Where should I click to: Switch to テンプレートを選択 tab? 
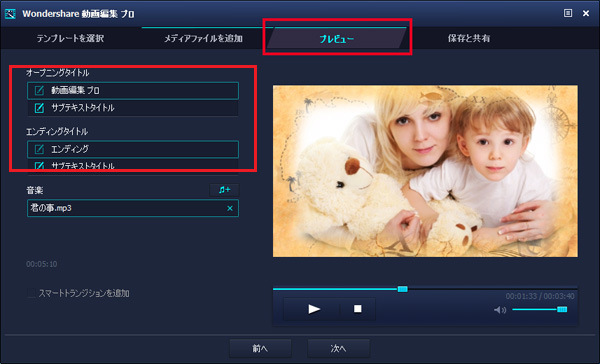(x=70, y=38)
